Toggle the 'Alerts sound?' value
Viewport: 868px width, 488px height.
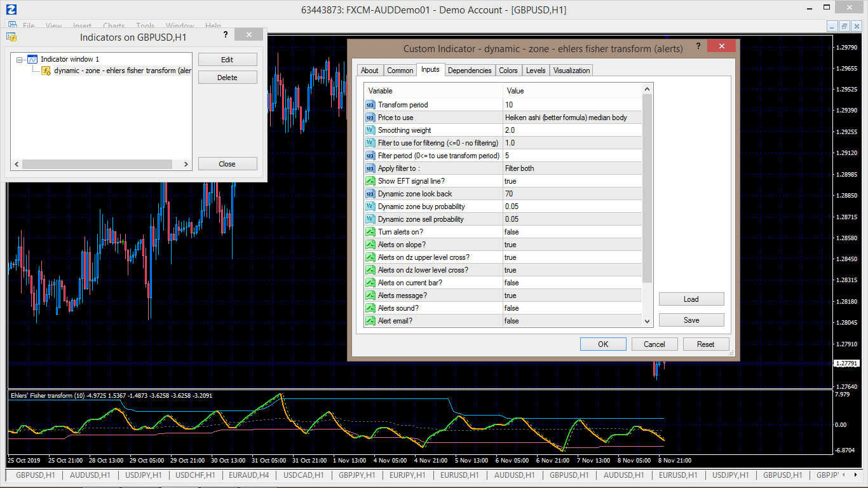coord(572,308)
